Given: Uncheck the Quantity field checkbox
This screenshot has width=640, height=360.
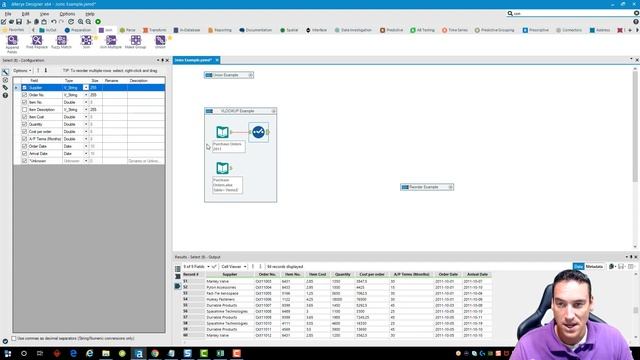Looking at the screenshot, I should click(x=24, y=124).
